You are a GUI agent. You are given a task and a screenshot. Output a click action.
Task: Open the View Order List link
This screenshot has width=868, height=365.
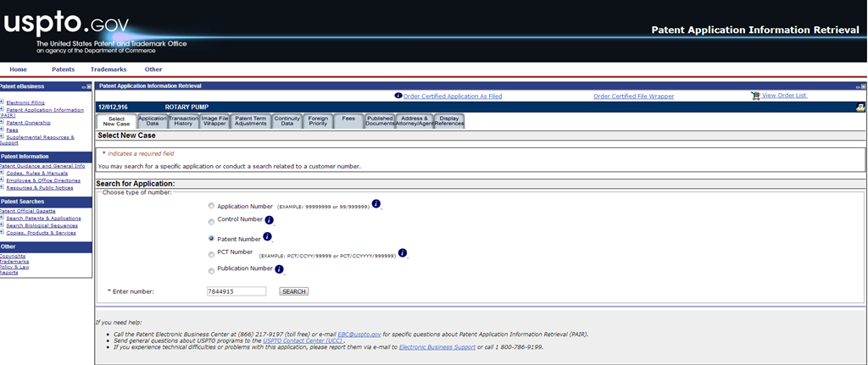click(784, 96)
